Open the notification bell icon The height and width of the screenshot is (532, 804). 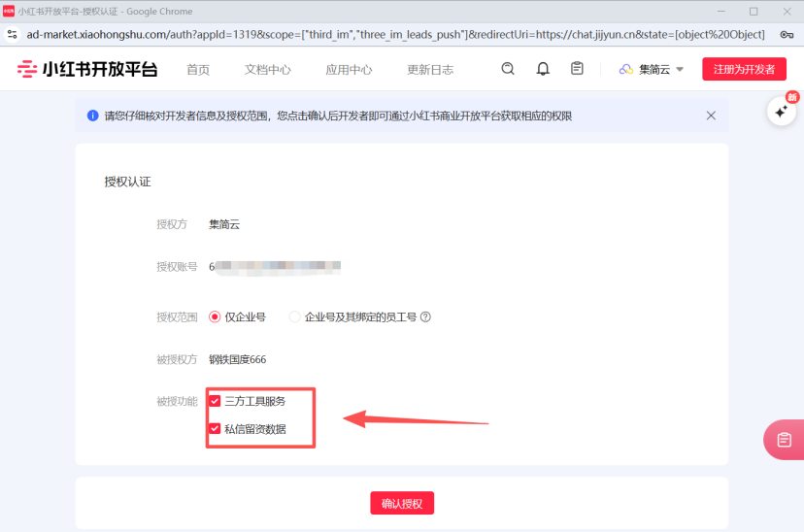click(543, 69)
